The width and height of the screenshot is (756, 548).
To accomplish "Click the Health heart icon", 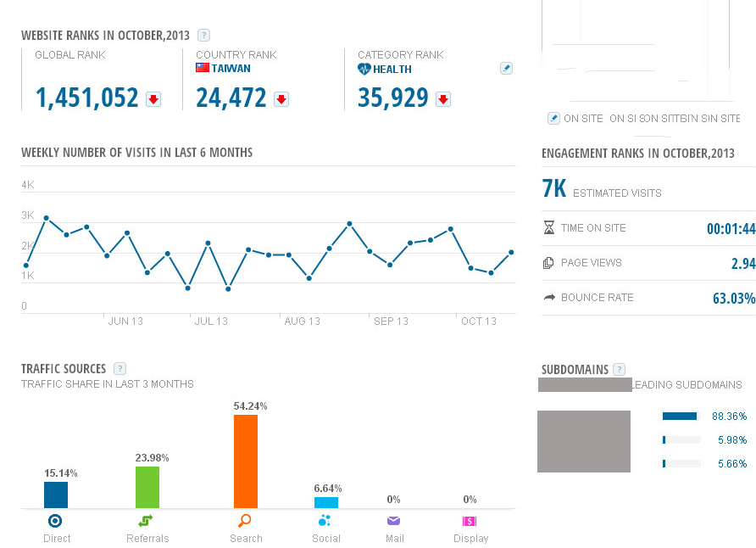I will coord(364,69).
